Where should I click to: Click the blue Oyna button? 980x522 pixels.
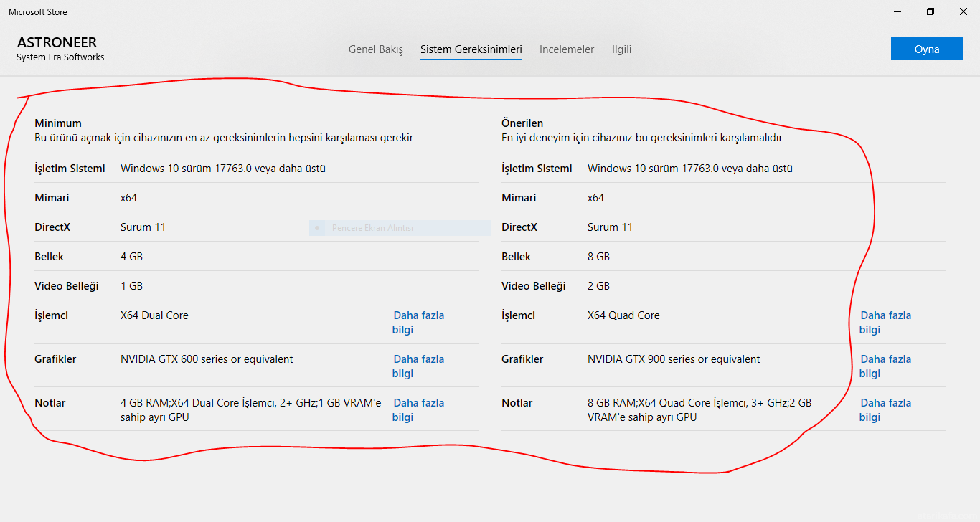coord(927,49)
